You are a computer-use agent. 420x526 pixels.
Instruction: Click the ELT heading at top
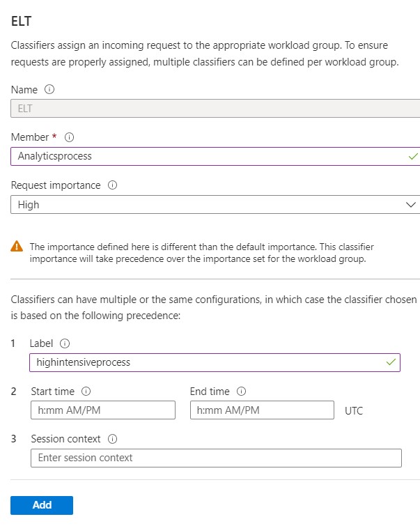pos(23,22)
